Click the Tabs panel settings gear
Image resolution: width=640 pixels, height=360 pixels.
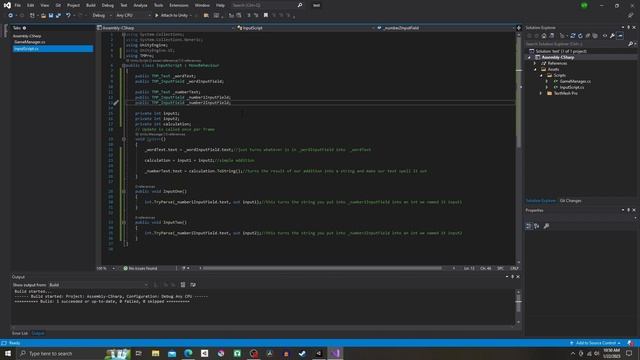pos(24,28)
